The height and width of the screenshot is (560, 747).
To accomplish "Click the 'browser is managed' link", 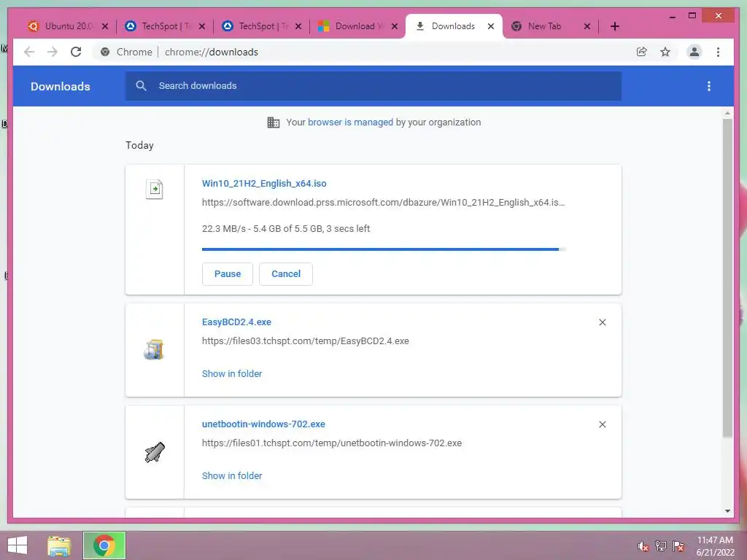I will [350, 122].
